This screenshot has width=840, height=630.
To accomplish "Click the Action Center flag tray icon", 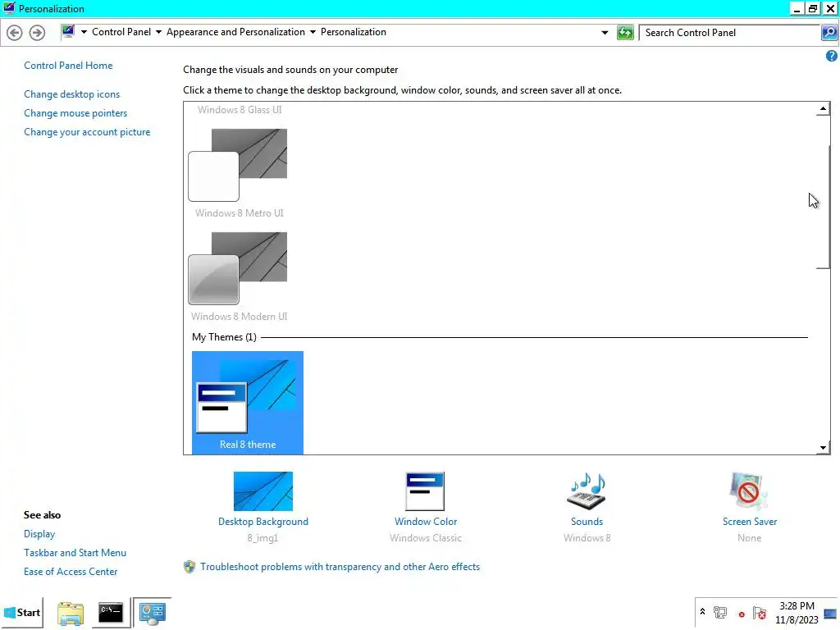I will point(759,612).
